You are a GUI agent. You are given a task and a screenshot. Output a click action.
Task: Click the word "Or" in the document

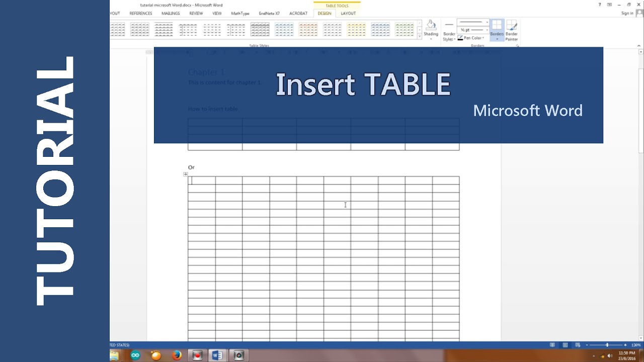pyautogui.click(x=191, y=167)
